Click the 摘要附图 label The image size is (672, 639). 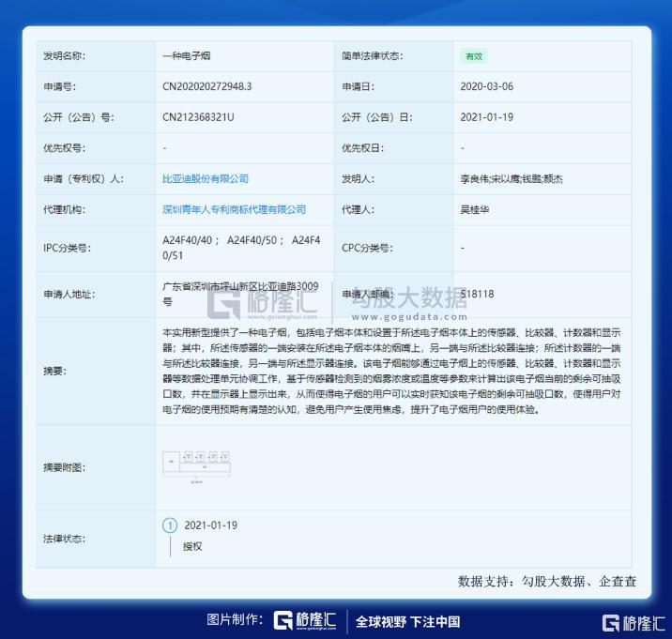[x=64, y=467]
